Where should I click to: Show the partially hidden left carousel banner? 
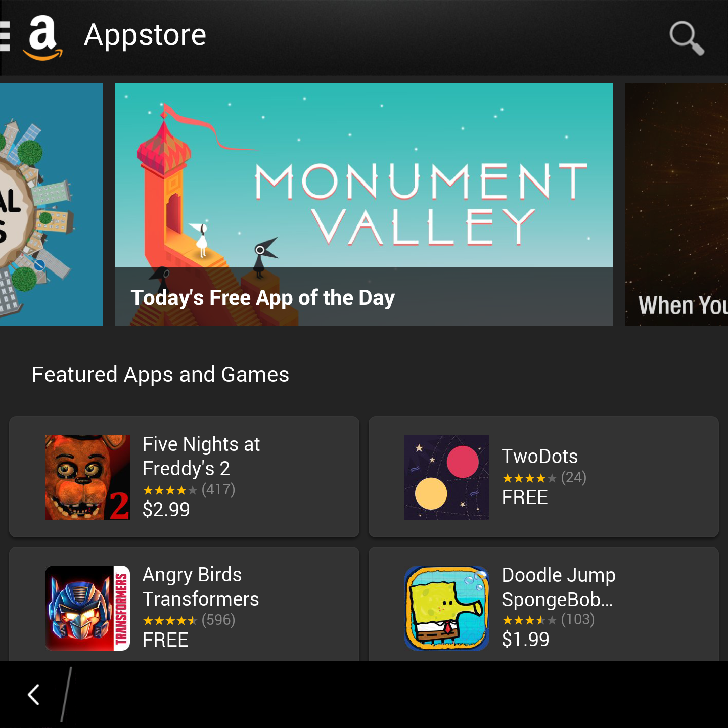[52, 205]
